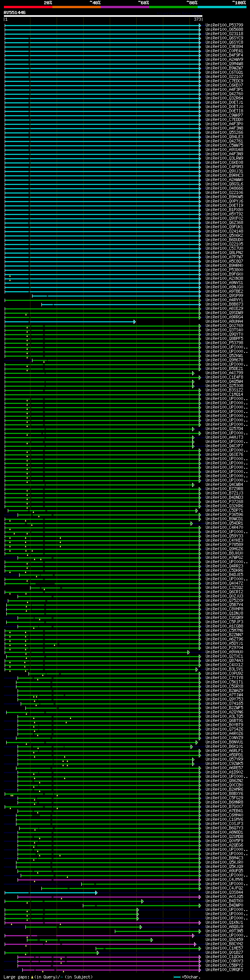The height and width of the screenshot is (980, 250).
Task: Click label UniRef100_Q84LE3
Action: tap(224, 137)
